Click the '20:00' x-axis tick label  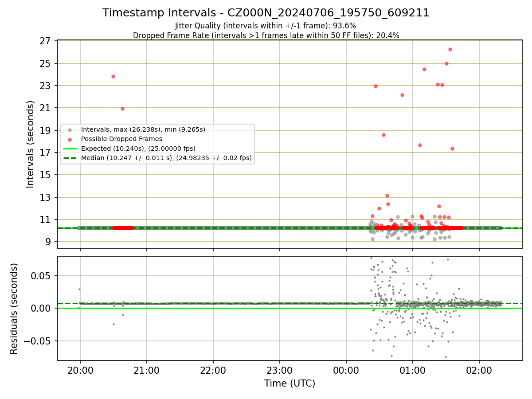80,370
